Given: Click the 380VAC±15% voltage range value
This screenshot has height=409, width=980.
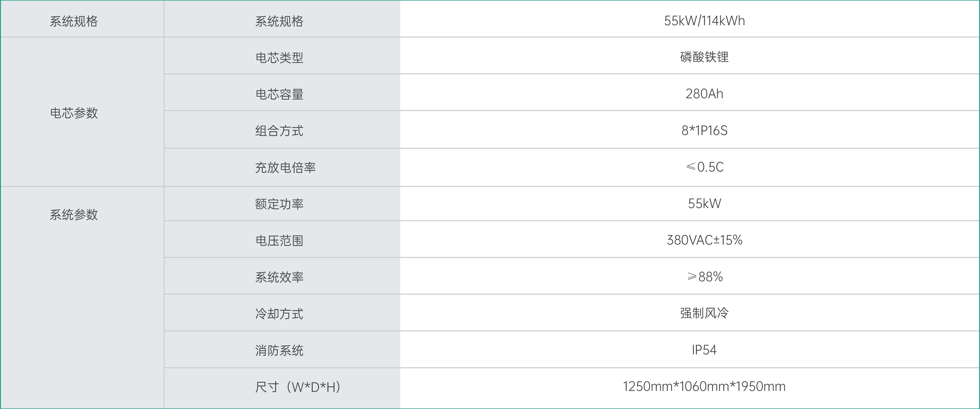Looking at the screenshot, I should click(704, 240).
